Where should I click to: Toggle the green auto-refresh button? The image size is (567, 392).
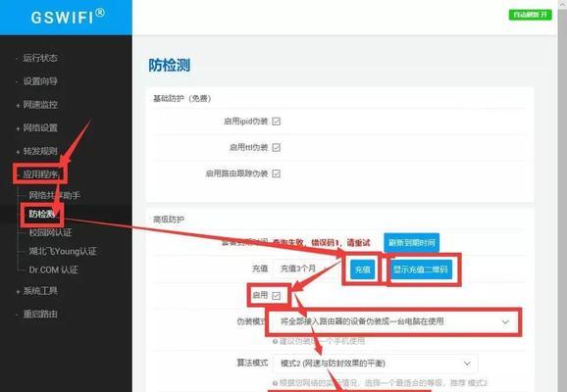pyautogui.click(x=530, y=15)
